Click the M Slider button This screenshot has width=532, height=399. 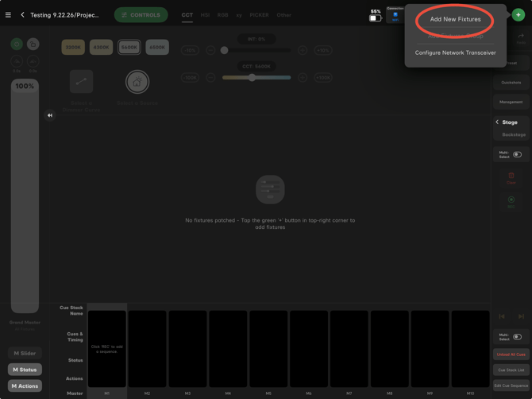coord(25,353)
